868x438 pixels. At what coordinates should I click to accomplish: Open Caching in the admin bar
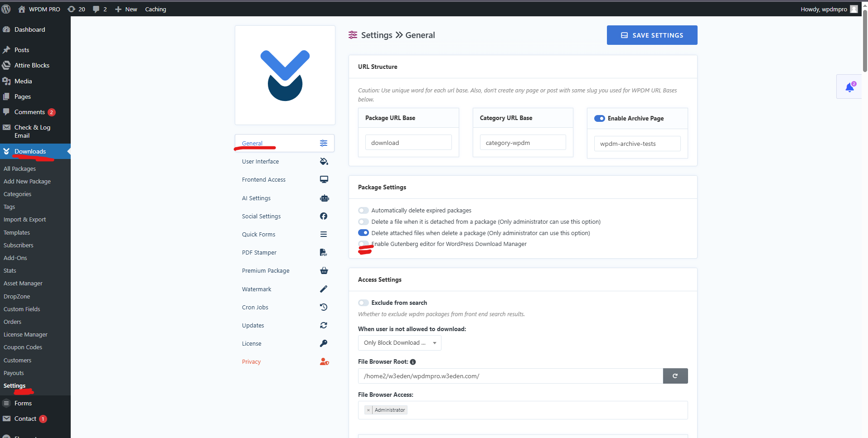click(155, 9)
